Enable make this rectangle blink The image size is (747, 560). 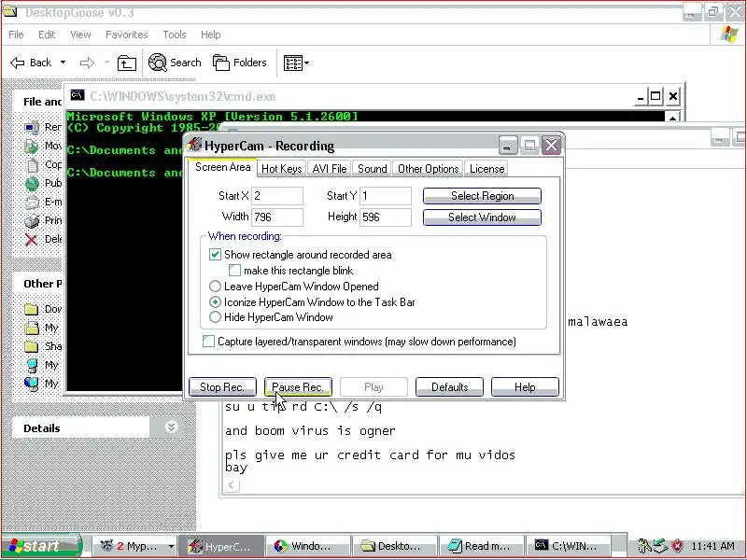[234, 271]
